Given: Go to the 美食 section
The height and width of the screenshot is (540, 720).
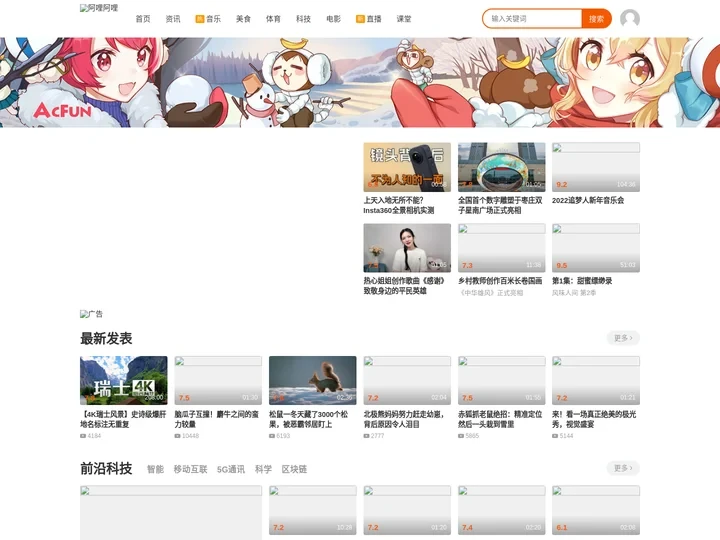Looking at the screenshot, I should tap(243, 19).
